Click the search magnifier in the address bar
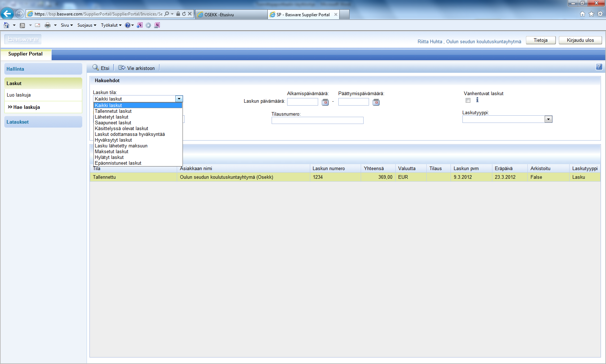Viewport: 606px width, 364px height. [x=167, y=14]
